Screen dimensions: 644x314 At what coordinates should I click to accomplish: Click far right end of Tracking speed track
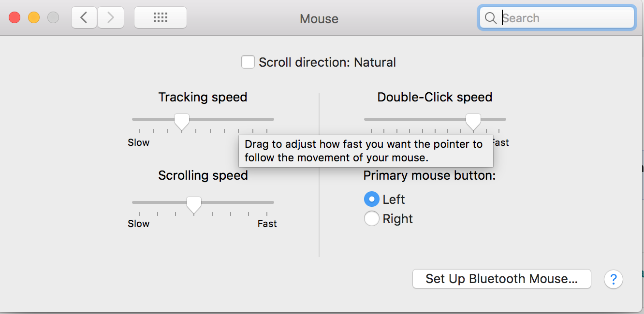(x=272, y=119)
